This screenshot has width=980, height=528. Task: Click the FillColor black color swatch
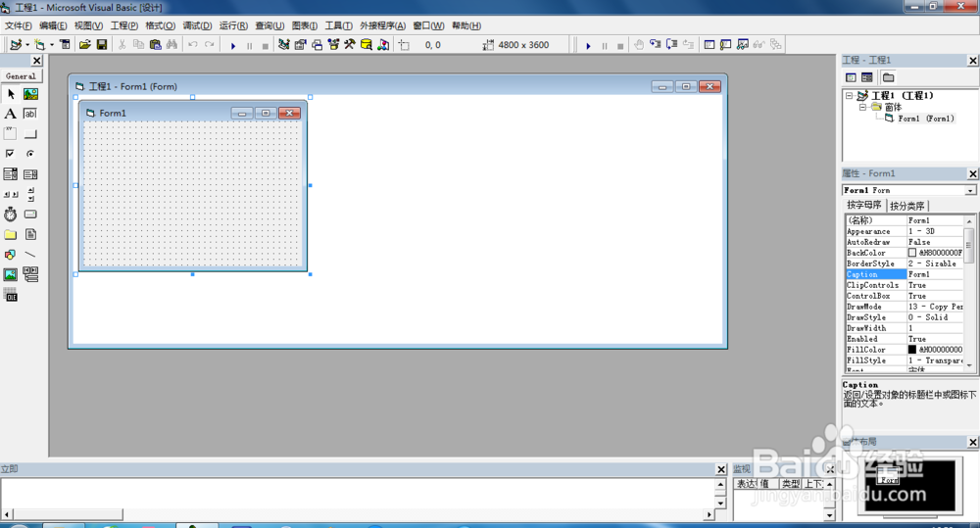point(911,350)
